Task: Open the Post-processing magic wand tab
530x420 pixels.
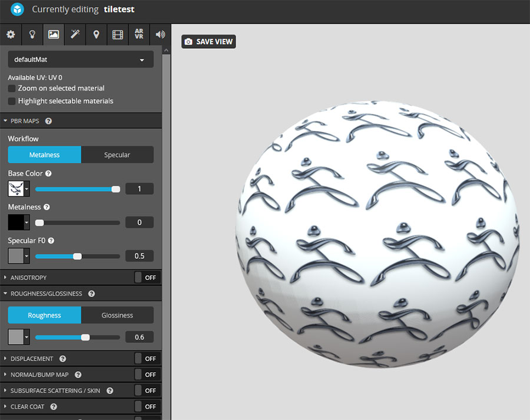Action: click(75, 35)
